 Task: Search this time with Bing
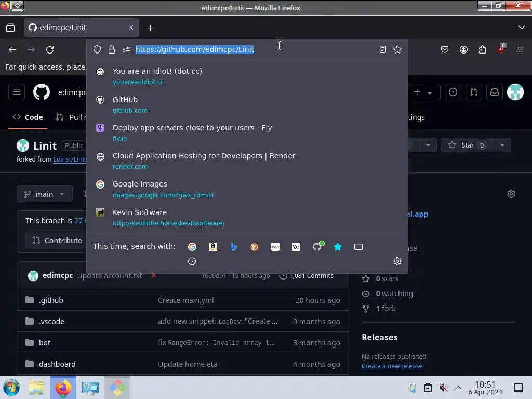233,247
